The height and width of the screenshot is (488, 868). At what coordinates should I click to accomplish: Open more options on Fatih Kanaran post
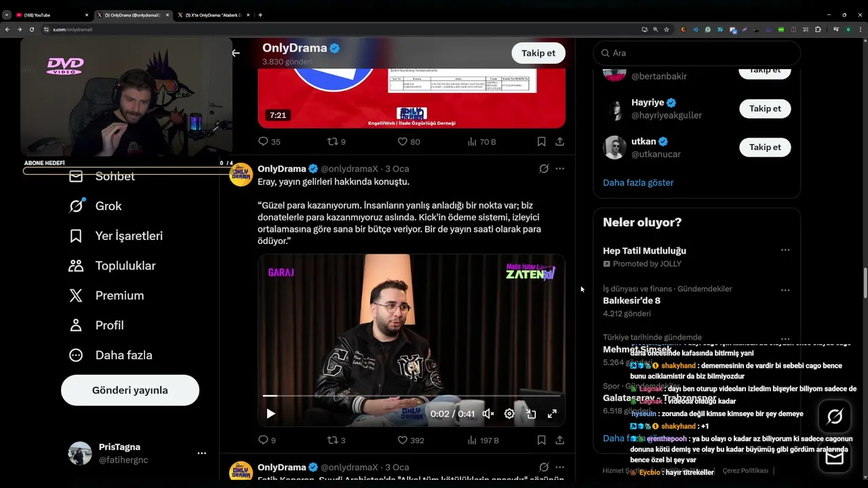pyautogui.click(x=559, y=467)
